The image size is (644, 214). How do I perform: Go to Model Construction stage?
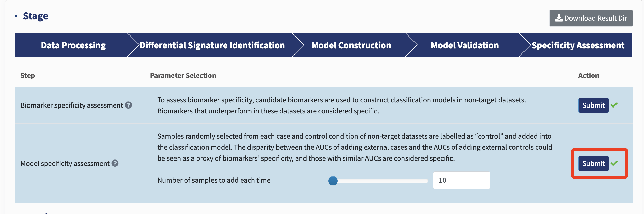pos(351,45)
